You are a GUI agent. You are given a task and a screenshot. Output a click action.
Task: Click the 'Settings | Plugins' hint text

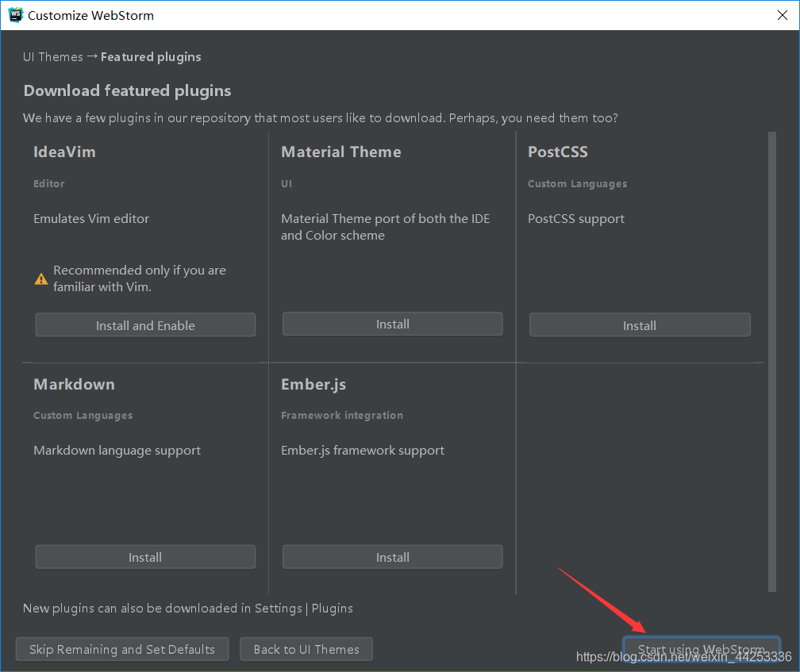(x=303, y=609)
